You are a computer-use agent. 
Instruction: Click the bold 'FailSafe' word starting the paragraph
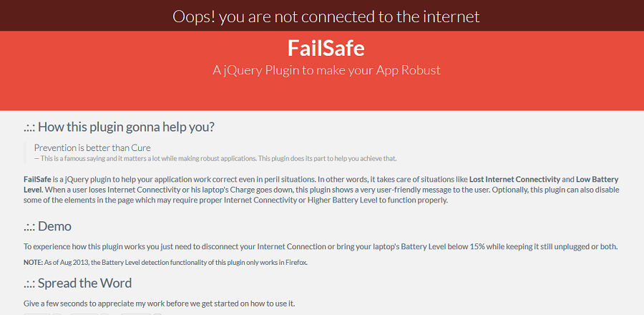point(39,179)
